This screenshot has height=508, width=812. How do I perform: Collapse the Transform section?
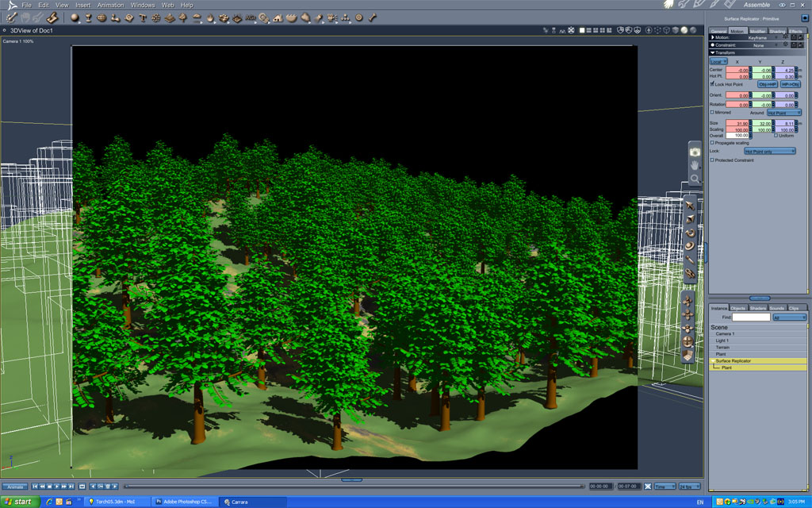(713, 52)
